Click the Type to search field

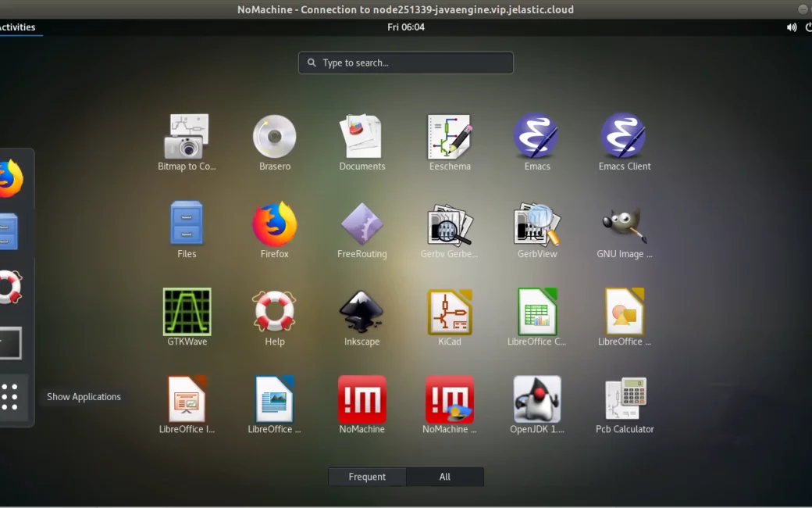pyautogui.click(x=406, y=63)
